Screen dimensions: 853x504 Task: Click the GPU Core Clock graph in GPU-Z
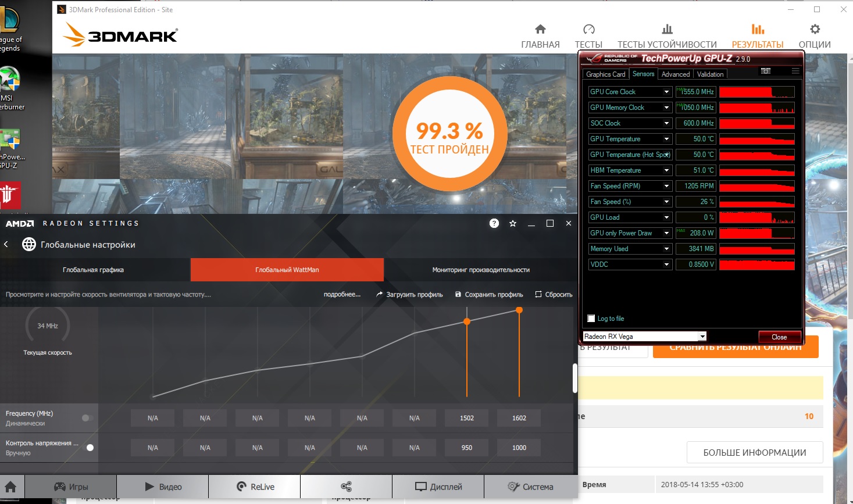[x=756, y=92]
